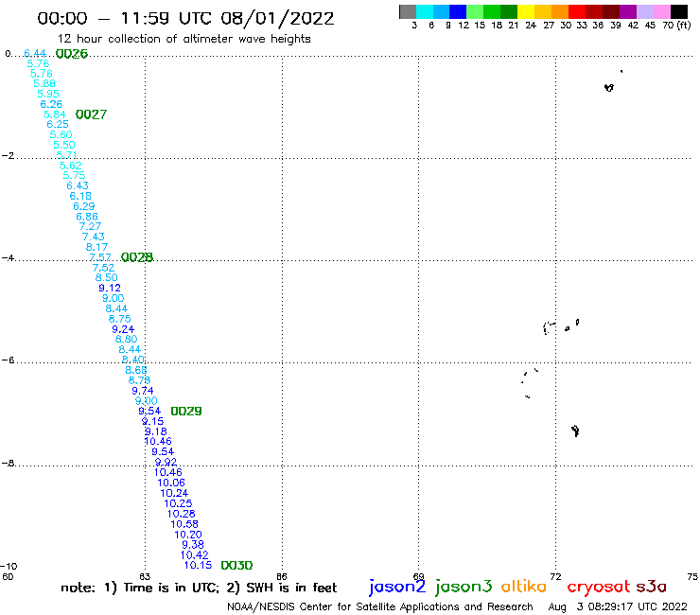Select the yellow swatch in the color legend
The width and height of the screenshot is (700, 615).
pyautogui.click(x=526, y=11)
